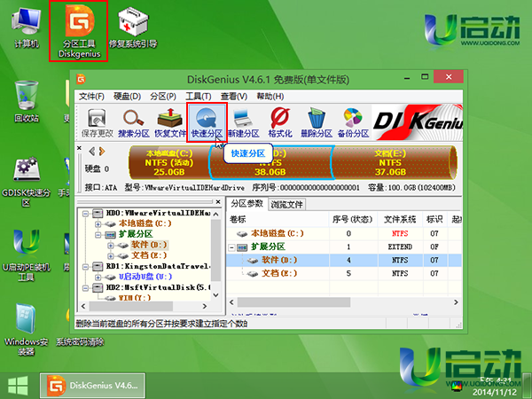This screenshot has height=399, width=532.
Task: Open the 查看(V) menu
Action: (x=234, y=97)
